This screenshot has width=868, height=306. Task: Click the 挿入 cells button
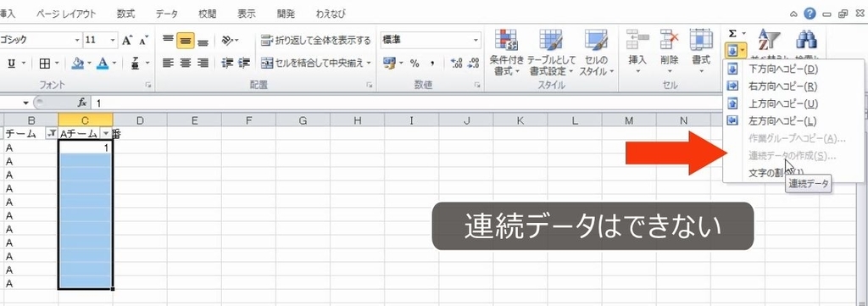pos(637,53)
